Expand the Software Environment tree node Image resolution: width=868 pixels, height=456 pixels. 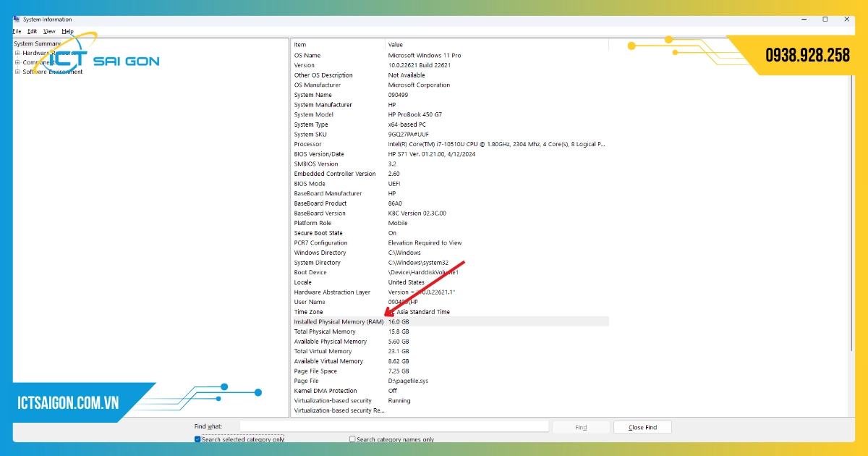point(17,72)
